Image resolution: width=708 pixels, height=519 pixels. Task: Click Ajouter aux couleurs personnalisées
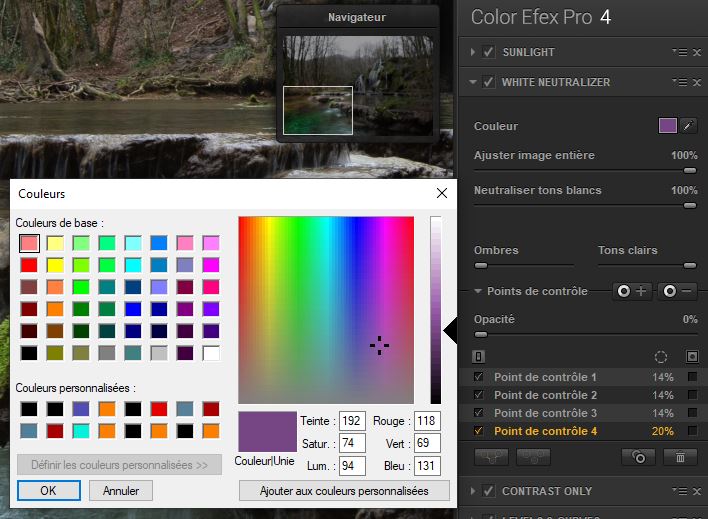(344, 491)
